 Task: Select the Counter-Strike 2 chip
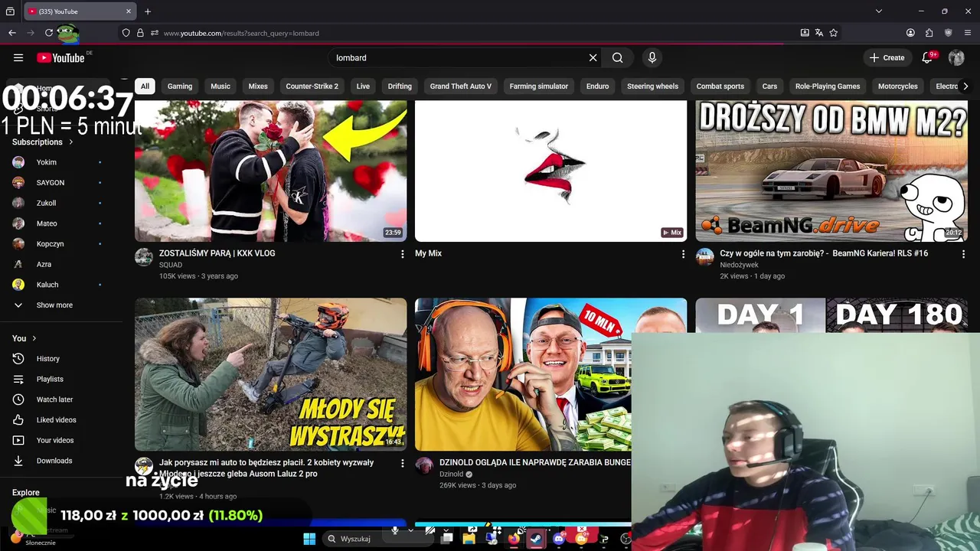pyautogui.click(x=312, y=86)
